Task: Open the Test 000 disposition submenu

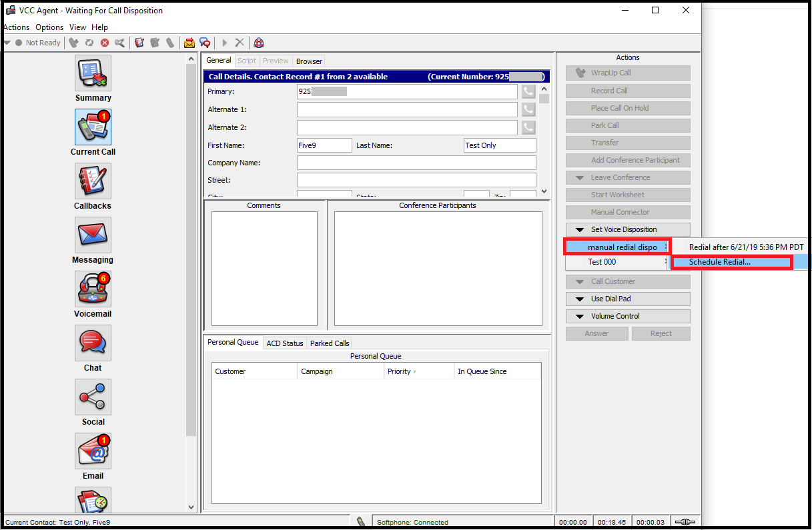Action: tap(618, 262)
